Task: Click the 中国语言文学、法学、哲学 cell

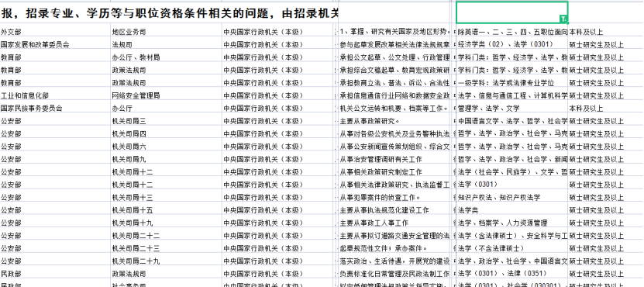Action: click(x=512, y=121)
